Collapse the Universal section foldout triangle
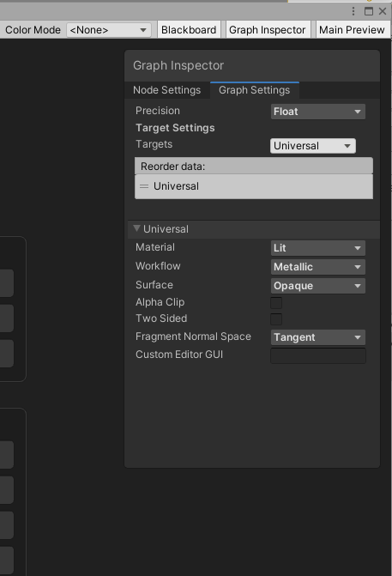Viewport: 392px width, 576px height. [137, 228]
